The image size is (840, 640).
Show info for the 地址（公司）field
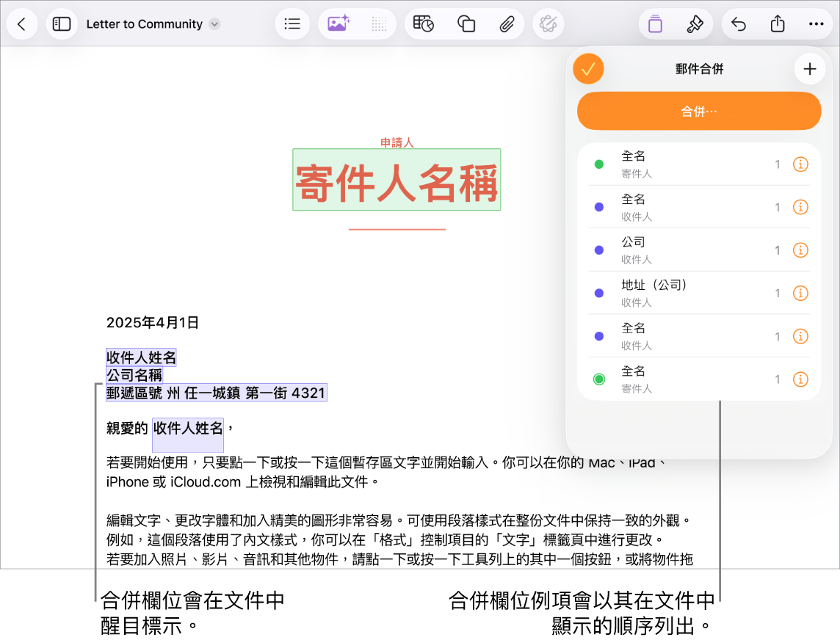800,293
